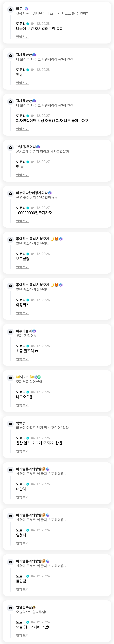Viewport: 114px width, 644px height.
Task: Click the profile avatar of 떠누가불미
Action: 10,332
